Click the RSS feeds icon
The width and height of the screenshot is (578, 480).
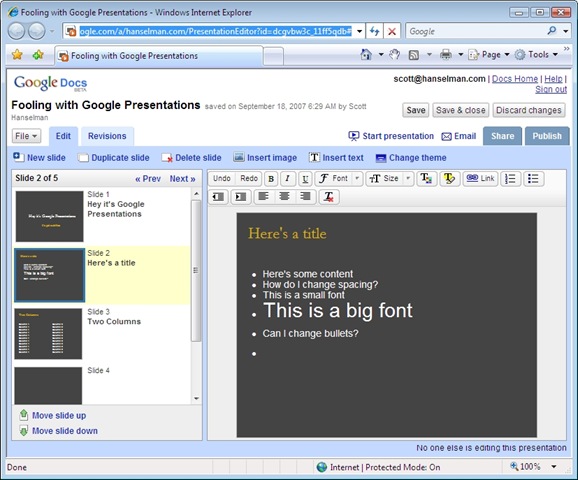click(414, 55)
